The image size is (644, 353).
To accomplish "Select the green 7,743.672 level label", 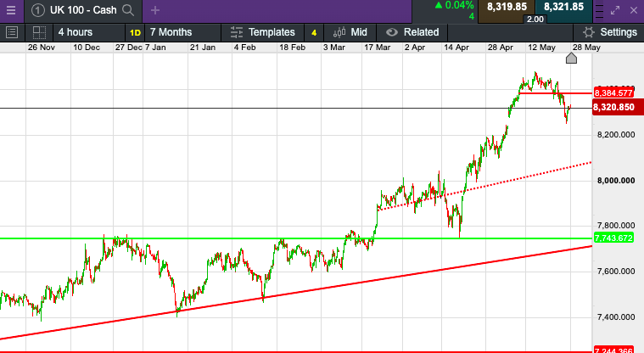I will tap(613, 238).
